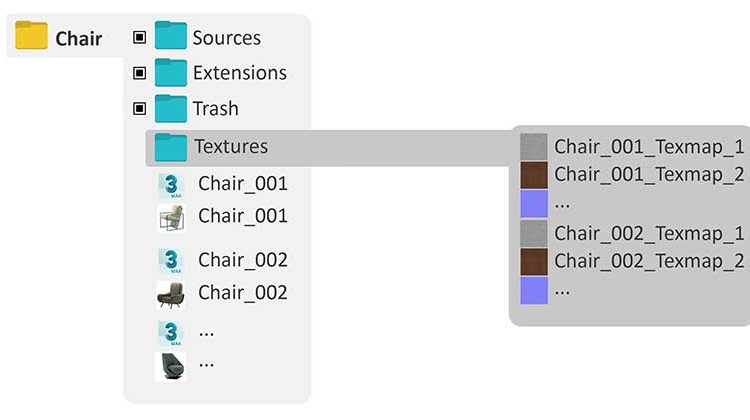
Task: Click the Extensions folder icon
Action: 171,72
